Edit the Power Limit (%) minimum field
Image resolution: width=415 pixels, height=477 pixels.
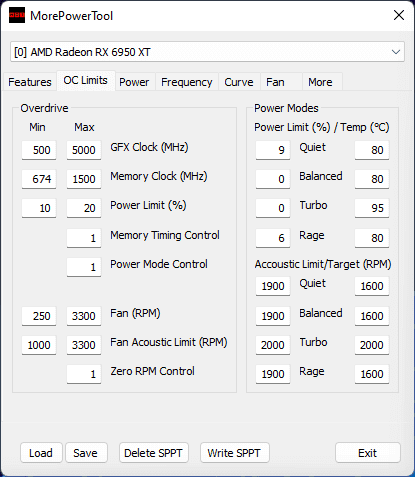pyautogui.click(x=39, y=208)
